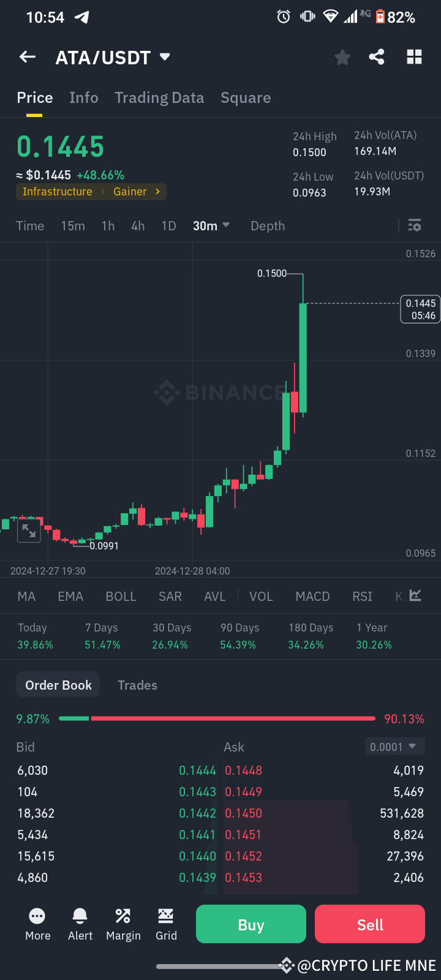Open the Trades tab in the order book
The width and height of the screenshot is (441, 980).
[137, 685]
